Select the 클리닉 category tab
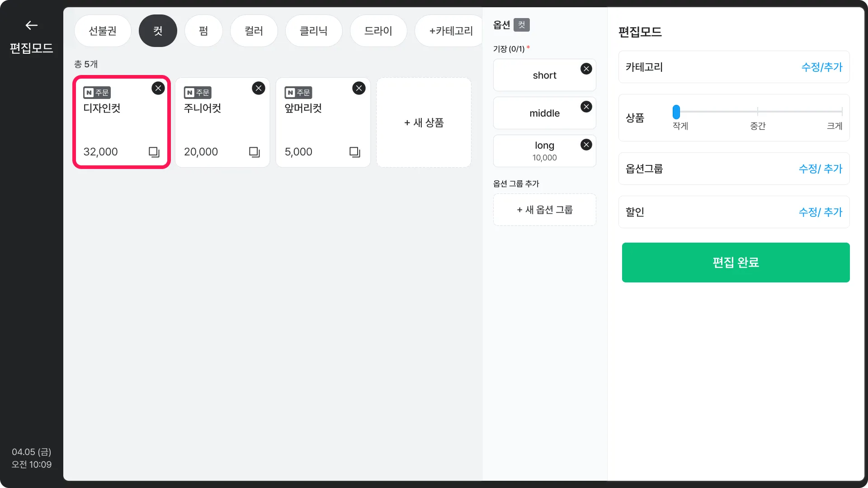This screenshot has width=868, height=488. click(x=313, y=31)
